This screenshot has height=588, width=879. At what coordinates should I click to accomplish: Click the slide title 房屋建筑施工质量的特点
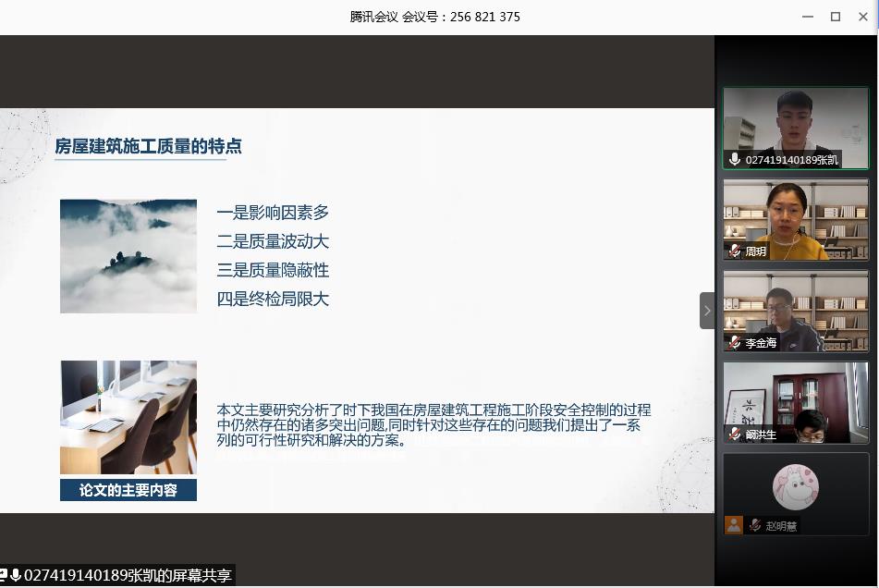pyautogui.click(x=149, y=146)
